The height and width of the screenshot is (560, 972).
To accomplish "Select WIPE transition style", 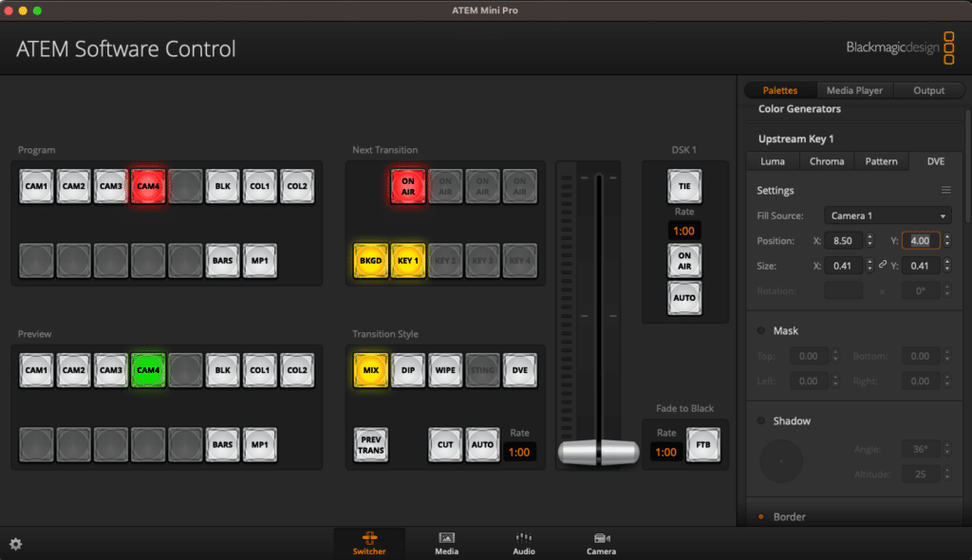I will (445, 370).
